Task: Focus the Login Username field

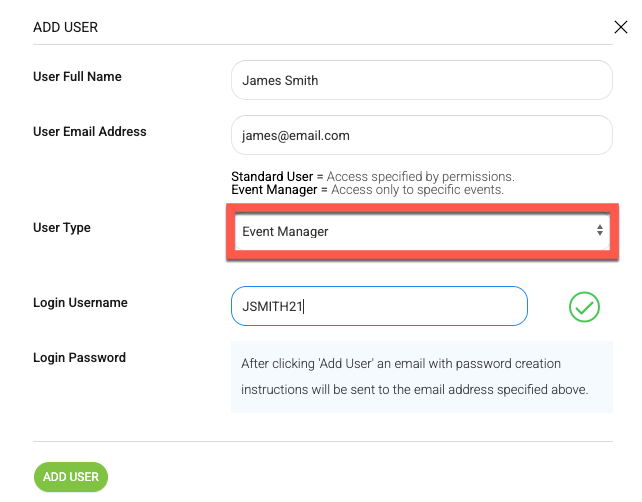Action: point(379,306)
